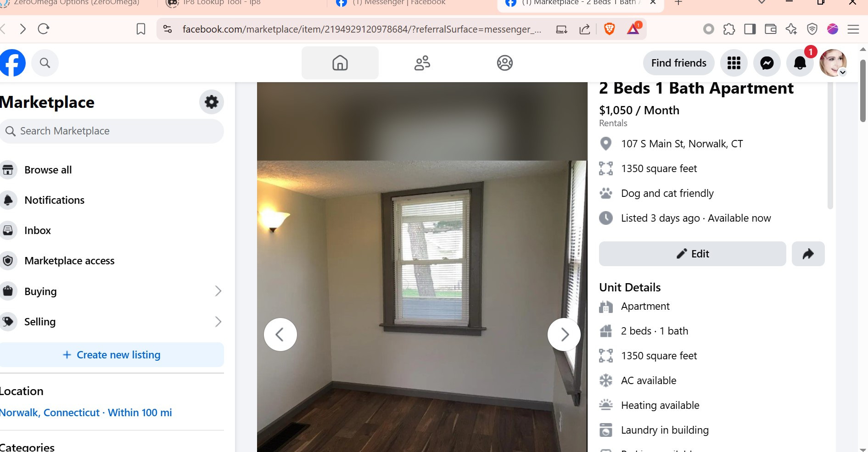868x452 pixels.
Task: Open the colorful browser profile avatar icon
Action: [833, 29]
